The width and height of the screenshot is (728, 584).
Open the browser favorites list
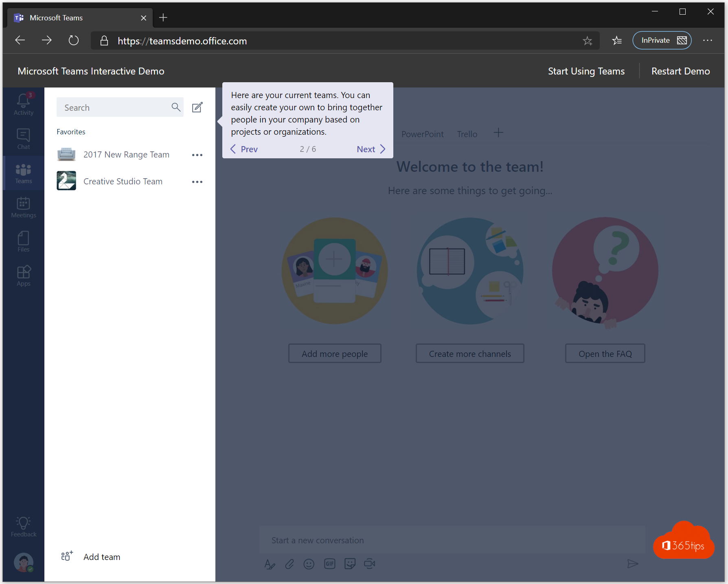click(617, 40)
